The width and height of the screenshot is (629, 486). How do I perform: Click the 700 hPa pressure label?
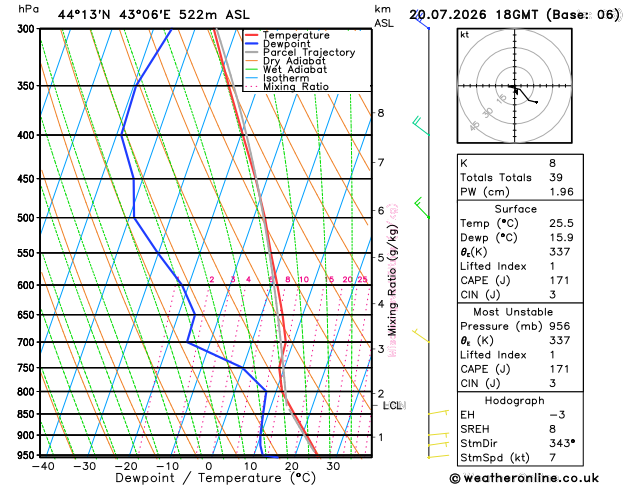28,342
